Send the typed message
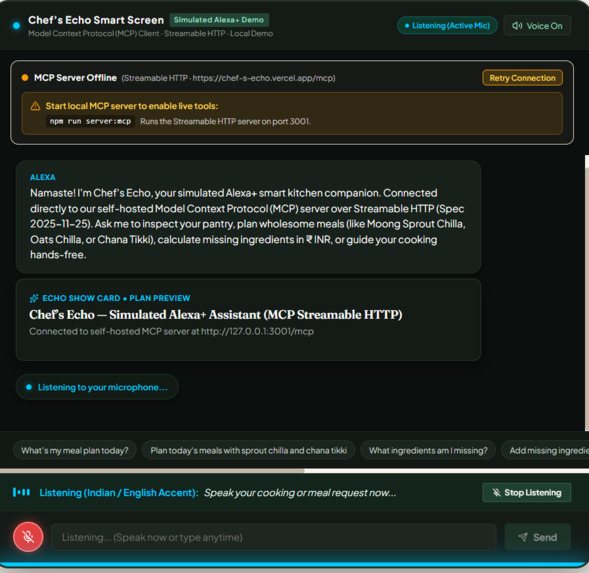 (538, 537)
